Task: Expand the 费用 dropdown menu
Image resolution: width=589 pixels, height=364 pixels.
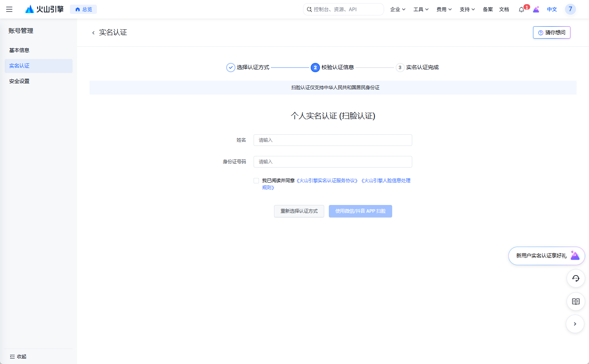Action: coord(444,9)
